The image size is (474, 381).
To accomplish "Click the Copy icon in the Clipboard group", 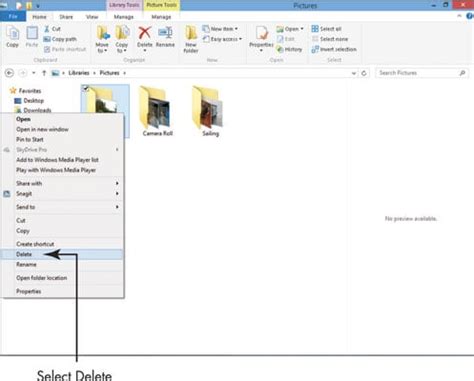I will [13, 37].
